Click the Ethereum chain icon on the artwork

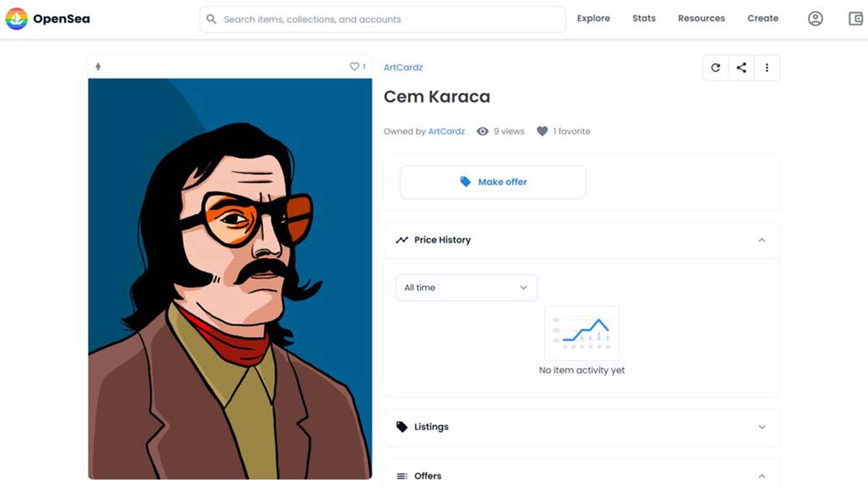pyautogui.click(x=99, y=65)
